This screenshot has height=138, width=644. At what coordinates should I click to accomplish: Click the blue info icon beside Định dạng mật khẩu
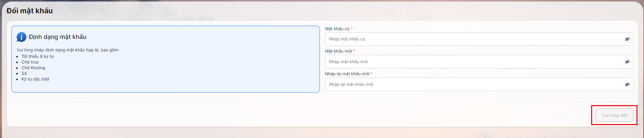[21, 37]
